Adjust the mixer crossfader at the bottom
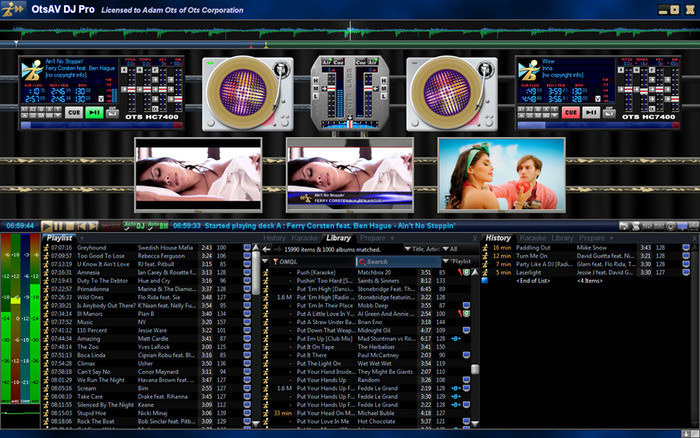Image resolution: width=700 pixels, height=438 pixels. click(x=350, y=124)
